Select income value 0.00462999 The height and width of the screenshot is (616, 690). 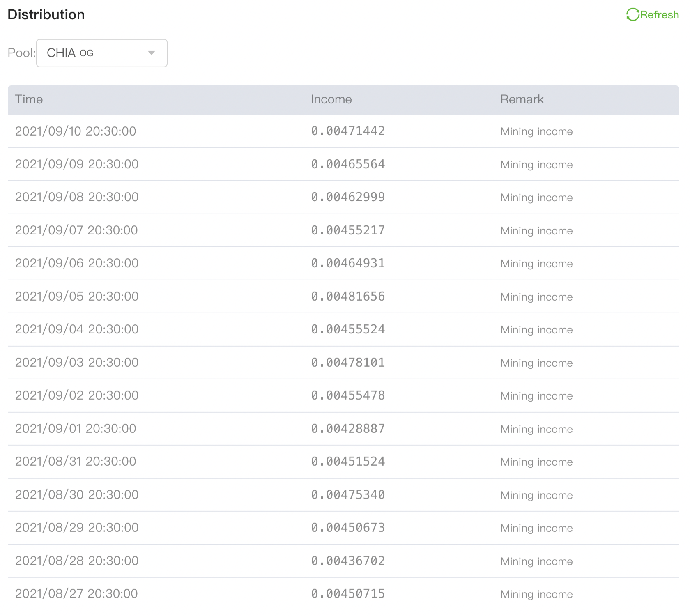348,197
